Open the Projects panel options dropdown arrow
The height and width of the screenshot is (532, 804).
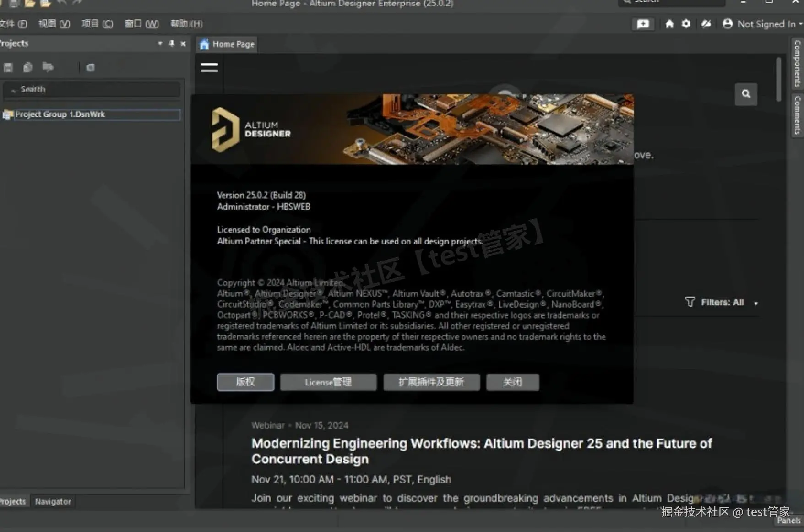click(x=160, y=43)
